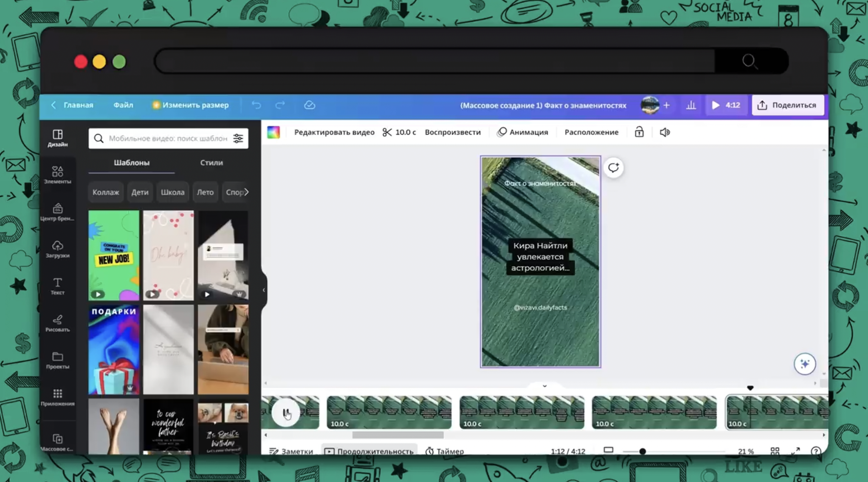Click the undo arrow icon
This screenshot has height=482, width=868.
(256, 105)
